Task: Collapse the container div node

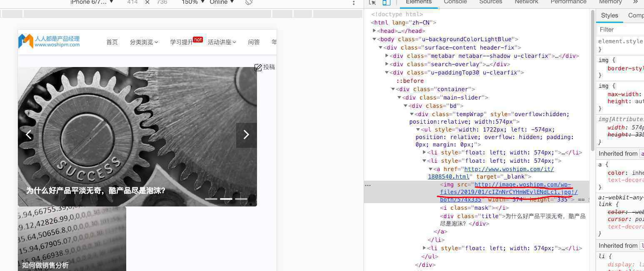Action: (x=393, y=89)
